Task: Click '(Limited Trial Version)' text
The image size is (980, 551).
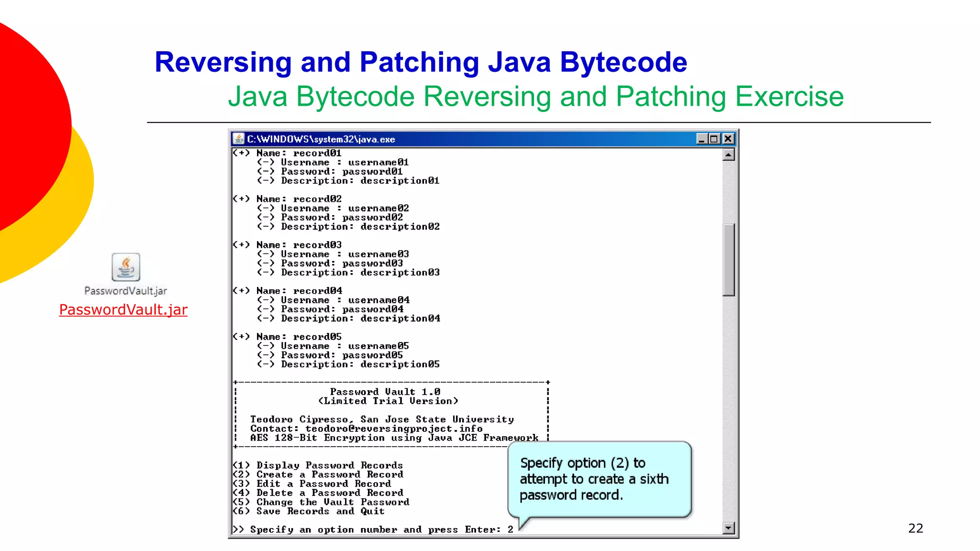Action: 388,401
